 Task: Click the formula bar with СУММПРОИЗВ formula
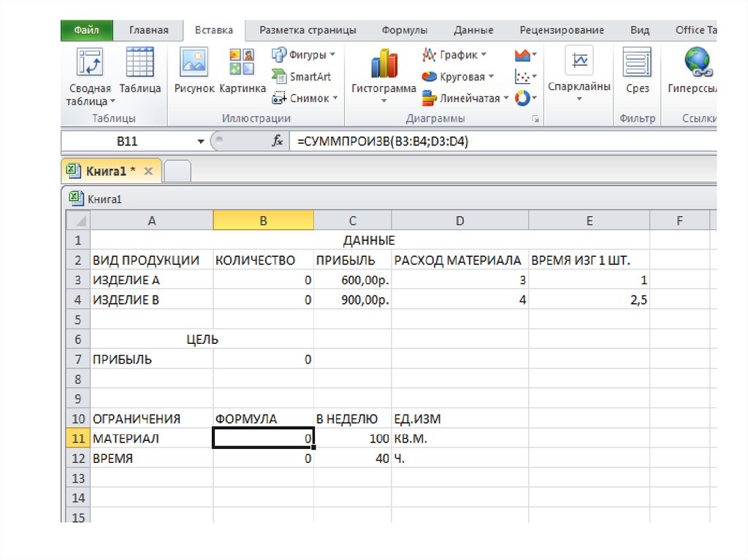click(x=503, y=141)
